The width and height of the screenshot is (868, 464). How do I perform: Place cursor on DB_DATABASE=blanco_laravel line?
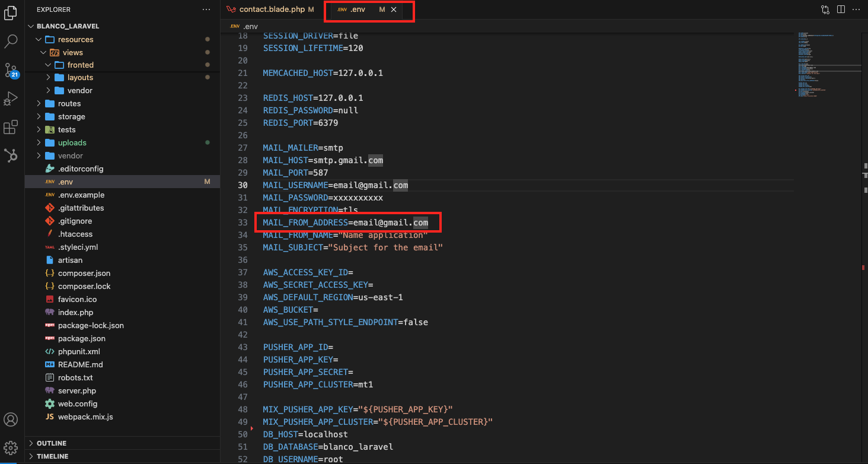(328, 447)
